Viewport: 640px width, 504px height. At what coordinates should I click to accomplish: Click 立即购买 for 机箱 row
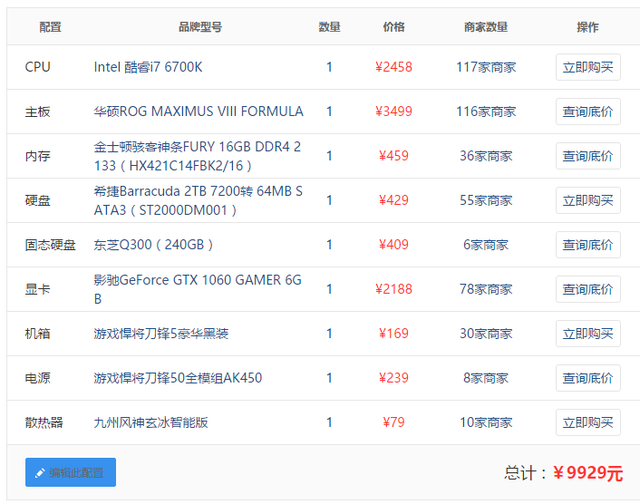coord(588,334)
